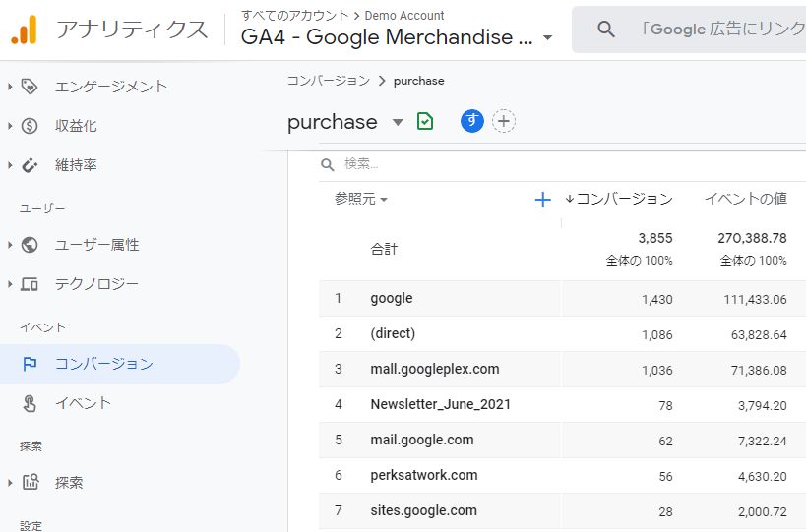The height and width of the screenshot is (532, 806).
Task: Open 維持率 menu item
Action: (76, 165)
